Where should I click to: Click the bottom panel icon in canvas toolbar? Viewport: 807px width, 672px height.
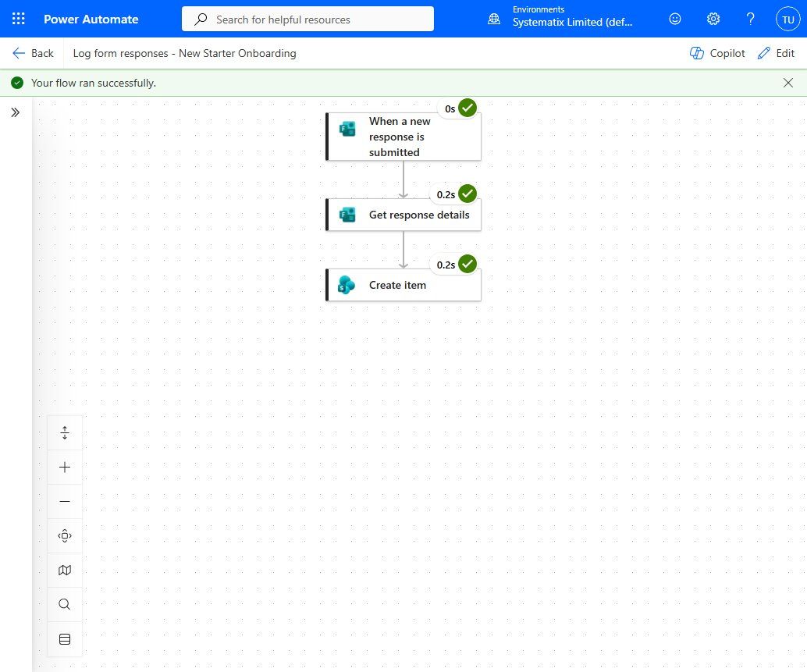tap(65, 639)
